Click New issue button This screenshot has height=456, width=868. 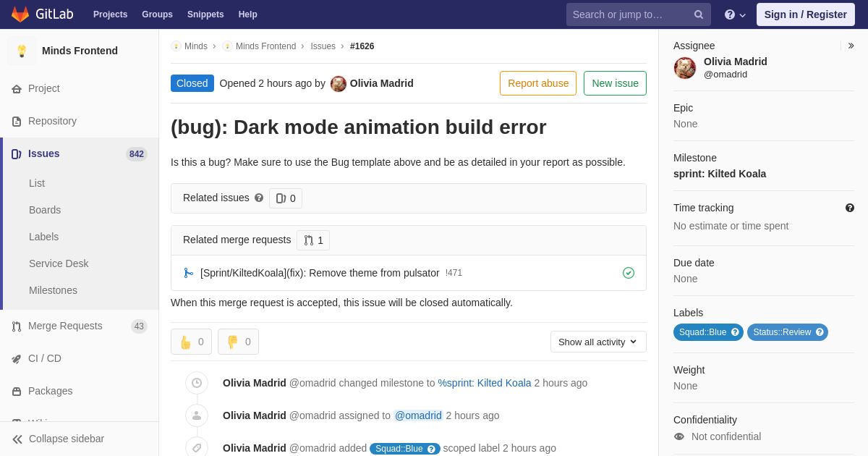[x=615, y=83]
